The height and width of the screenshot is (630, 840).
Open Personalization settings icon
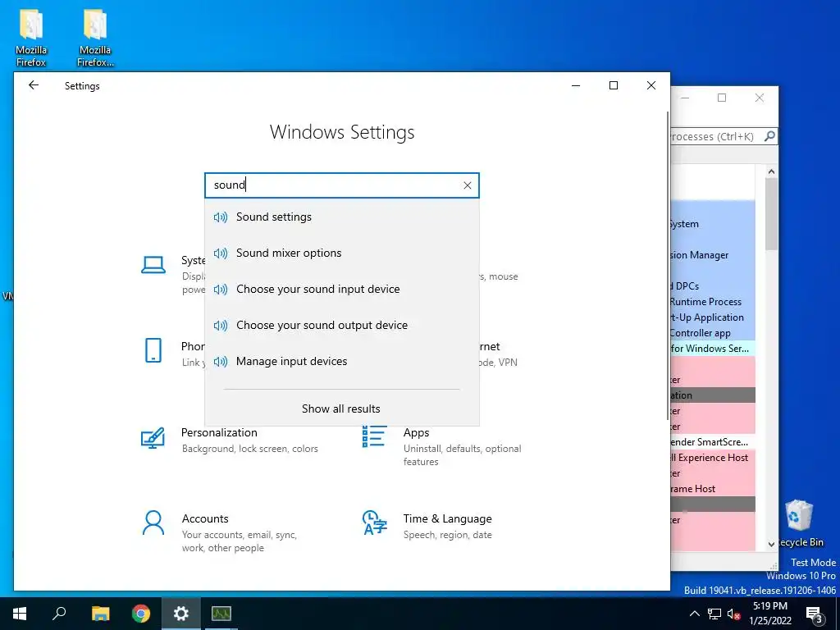(153, 438)
